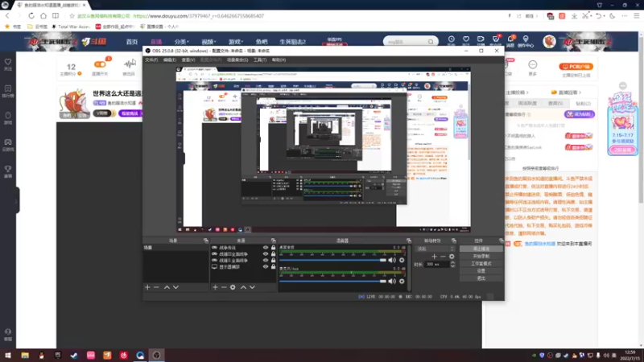Image resolution: width=644 pixels, height=362 pixels.
Task: Remove the selected source with the minus icon
Action: pyautogui.click(x=224, y=287)
